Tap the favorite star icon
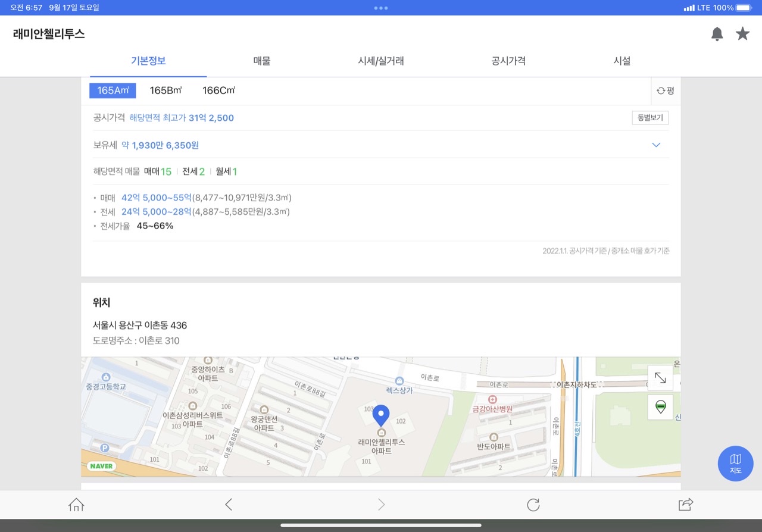The image size is (762, 532). pos(742,34)
